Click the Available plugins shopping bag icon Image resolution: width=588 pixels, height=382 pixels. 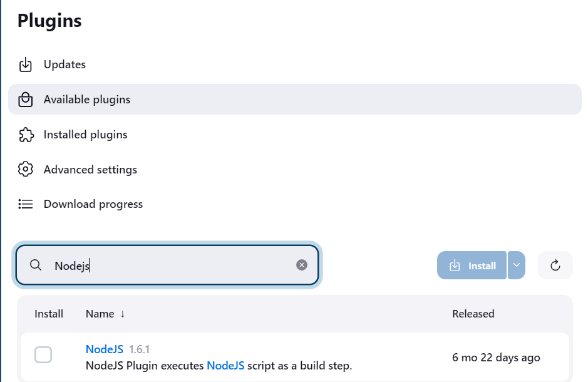[25, 100]
